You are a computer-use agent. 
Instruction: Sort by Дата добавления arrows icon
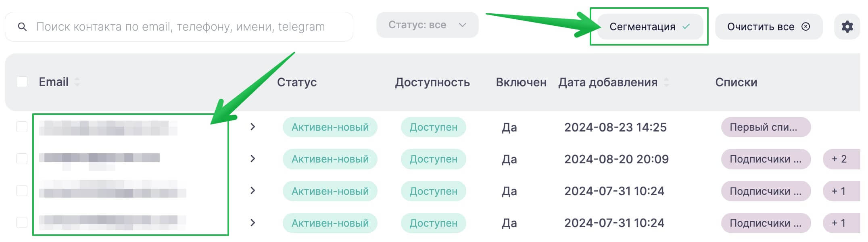coord(666,82)
